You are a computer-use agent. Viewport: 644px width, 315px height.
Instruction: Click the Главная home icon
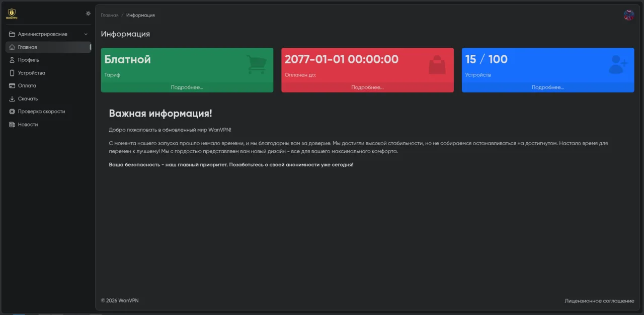[x=12, y=47]
